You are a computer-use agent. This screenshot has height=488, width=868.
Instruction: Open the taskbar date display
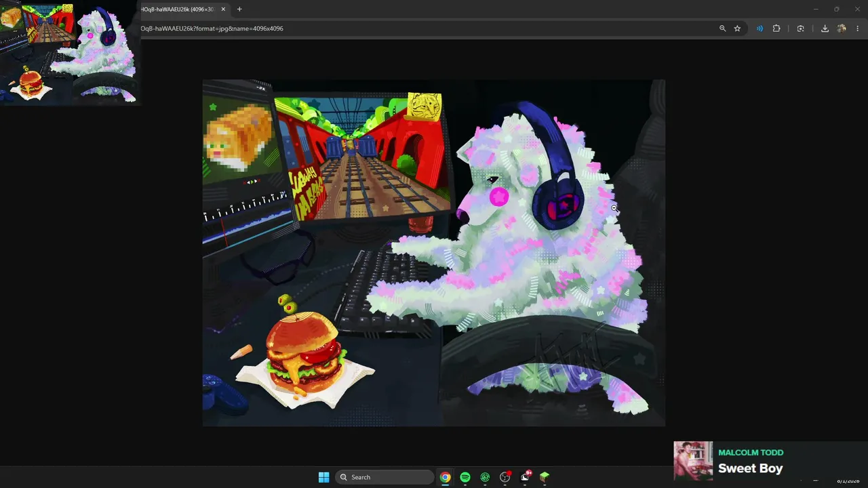click(x=848, y=481)
